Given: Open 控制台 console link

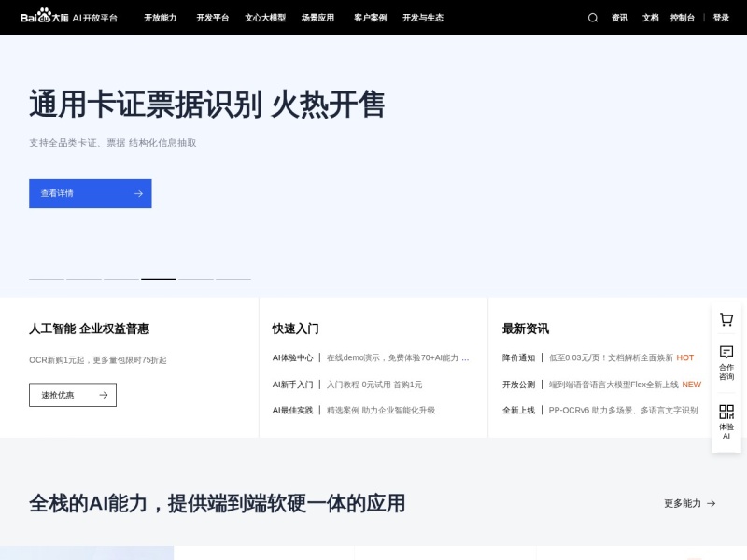Looking at the screenshot, I should pos(683,18).
